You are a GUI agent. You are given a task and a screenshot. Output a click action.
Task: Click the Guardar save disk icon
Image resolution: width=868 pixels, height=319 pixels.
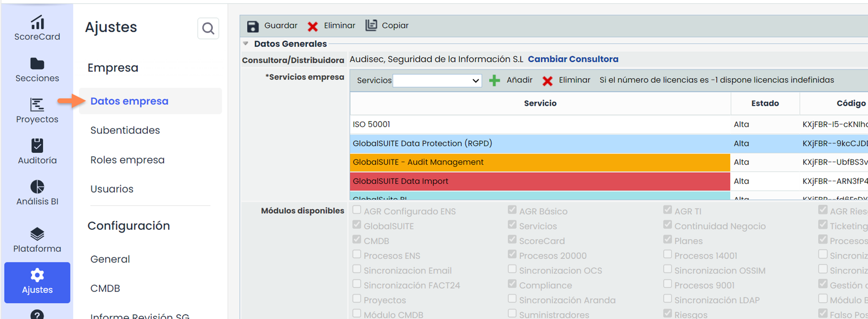tap(252, 26)
